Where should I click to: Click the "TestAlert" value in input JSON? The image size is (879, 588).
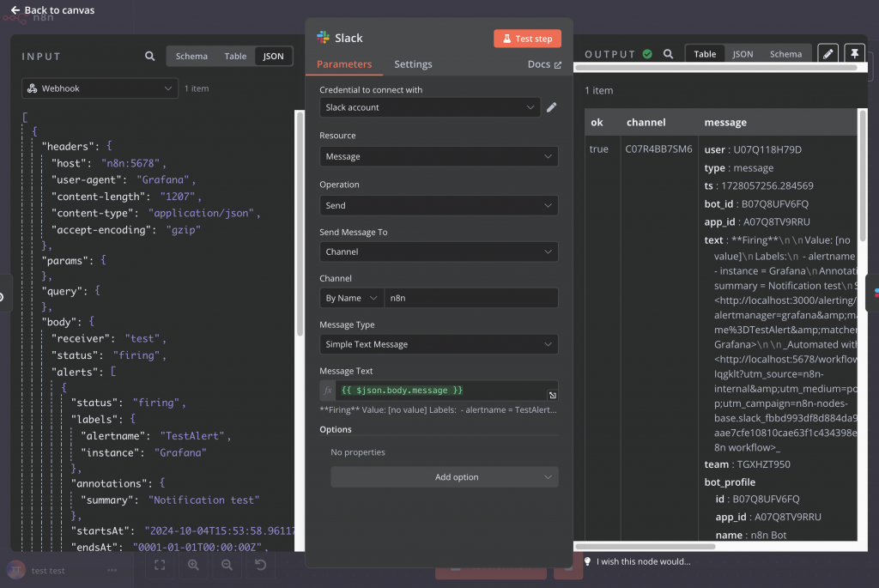(x=193, y=436)
